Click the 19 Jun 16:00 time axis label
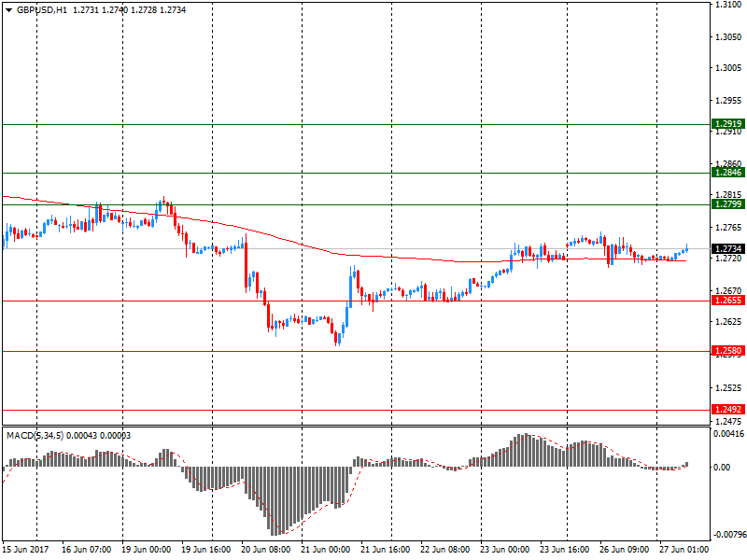This screenshot has width=747, height=560. [205, 550]
